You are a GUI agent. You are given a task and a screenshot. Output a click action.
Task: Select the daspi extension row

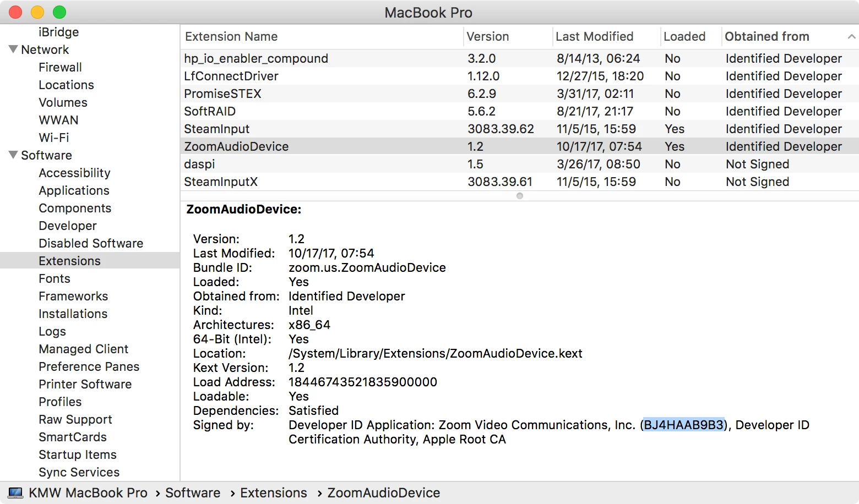coord(520,164)
